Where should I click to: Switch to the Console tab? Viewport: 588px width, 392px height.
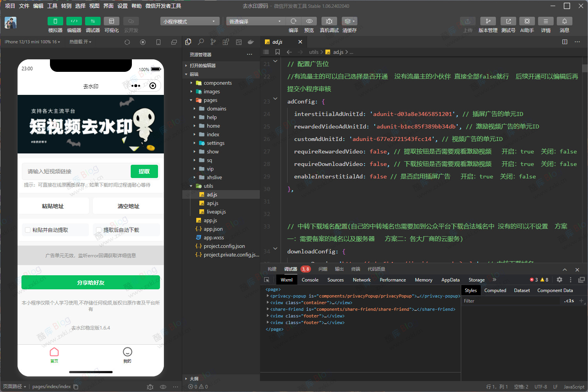click(x=310, y=280)
